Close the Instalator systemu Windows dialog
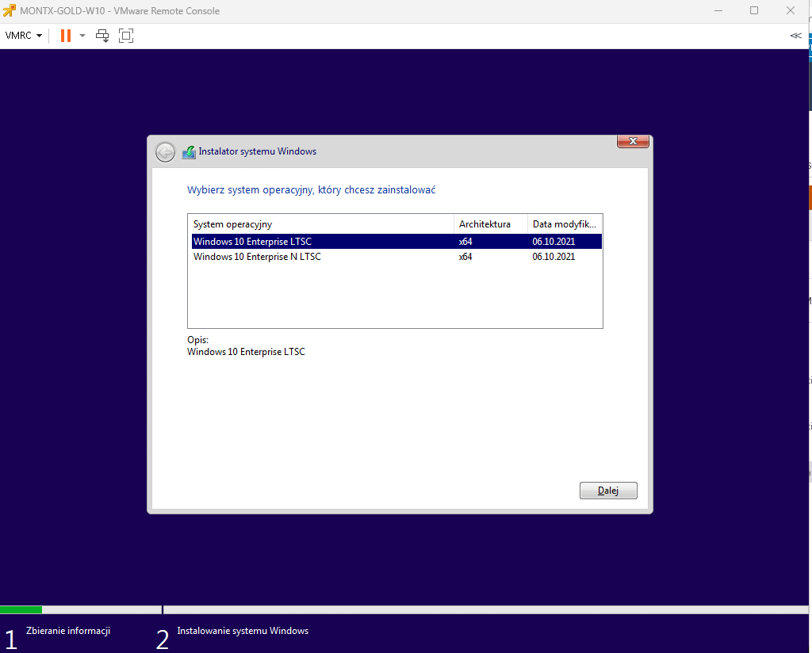812x653 pixels. pyautogui.click(x=633, y=141)
